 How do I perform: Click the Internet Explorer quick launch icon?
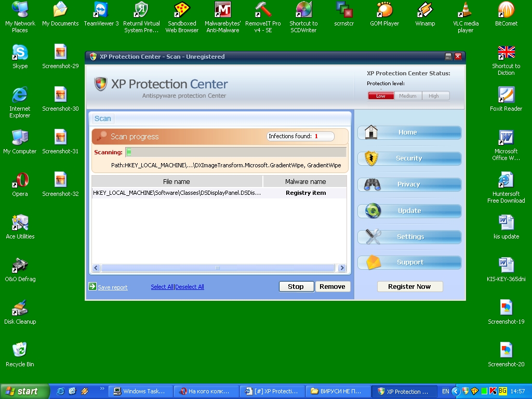(x=60, y=392)
